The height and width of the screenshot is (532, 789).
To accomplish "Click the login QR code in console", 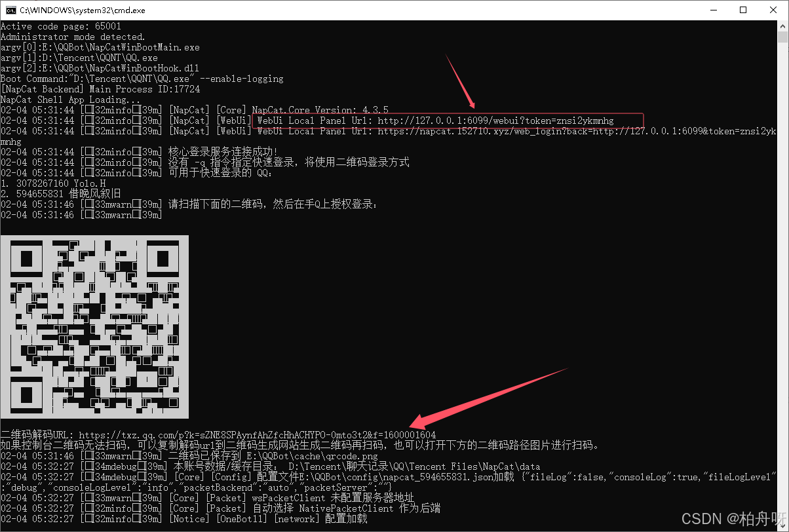I will pos(94,328).
